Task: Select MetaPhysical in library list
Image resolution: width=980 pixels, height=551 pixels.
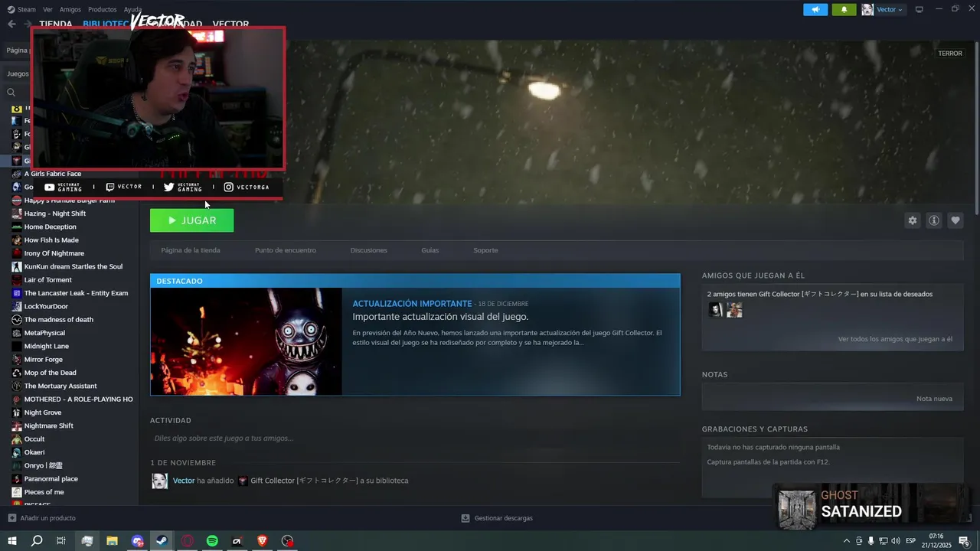Action: (44, 333)
